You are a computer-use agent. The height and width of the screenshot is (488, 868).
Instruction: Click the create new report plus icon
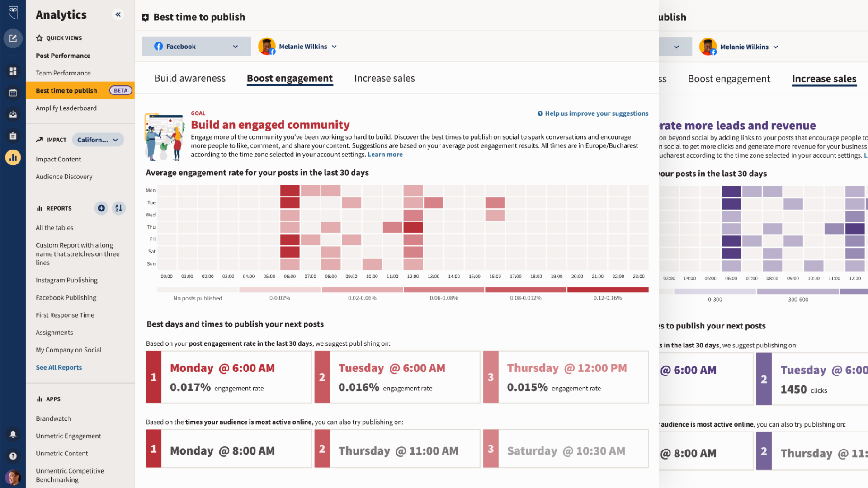click(x=101, y=208)
